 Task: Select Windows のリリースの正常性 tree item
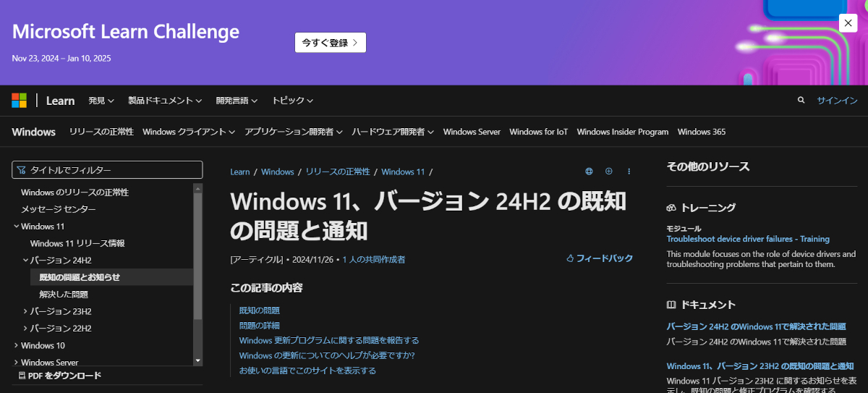coord(75,193)
